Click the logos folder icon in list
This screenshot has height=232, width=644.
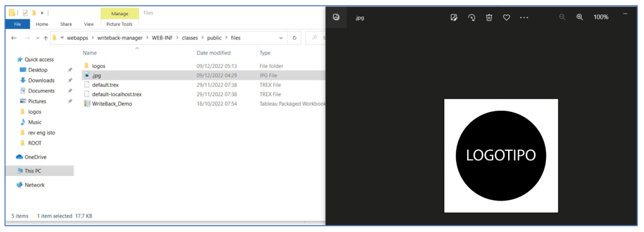(x=87, y=65)
